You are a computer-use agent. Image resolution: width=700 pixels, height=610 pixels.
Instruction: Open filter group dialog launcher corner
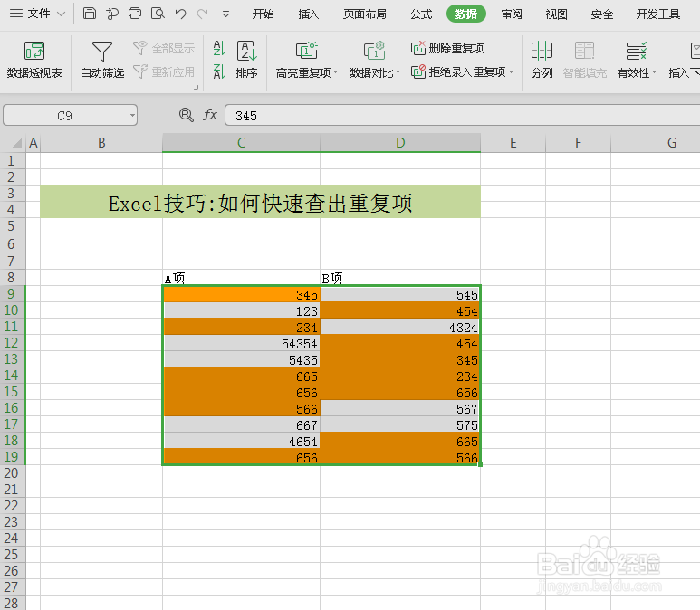click(196, 88)
